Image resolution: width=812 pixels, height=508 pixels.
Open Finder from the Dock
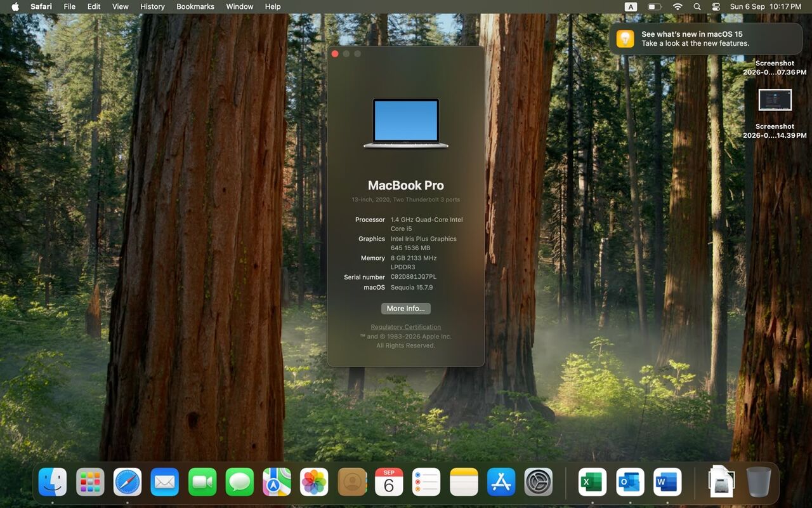(53, 482)
